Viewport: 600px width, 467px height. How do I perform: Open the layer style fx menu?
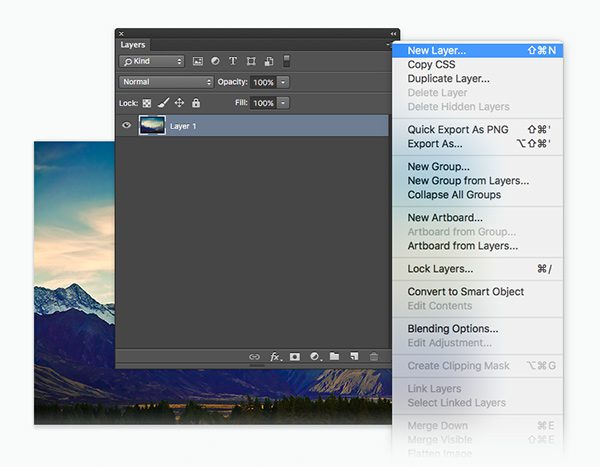click(275, 356)
